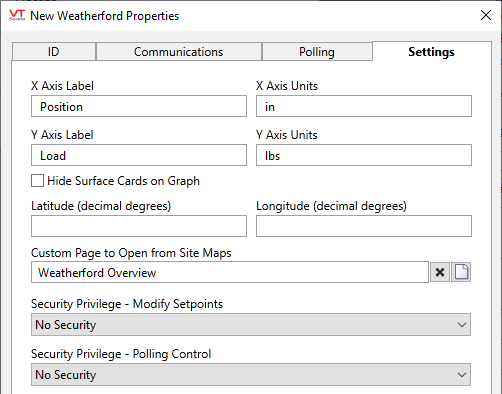Click the Weatherford Overview custom page field
The height and width of the screenshot is (394, 502).
click(230, 272)
